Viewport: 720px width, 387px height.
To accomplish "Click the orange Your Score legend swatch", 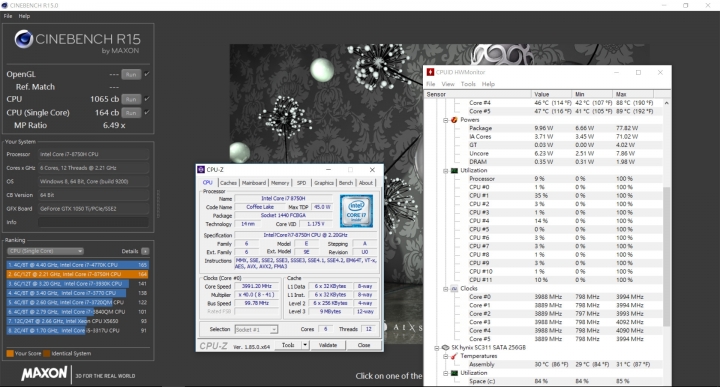I will tap(10, 353).
